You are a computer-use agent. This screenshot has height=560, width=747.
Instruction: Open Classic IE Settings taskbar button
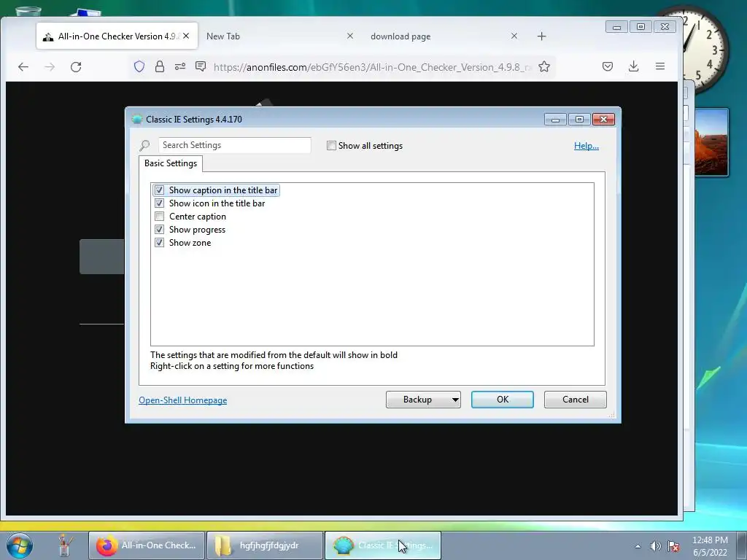383,545
